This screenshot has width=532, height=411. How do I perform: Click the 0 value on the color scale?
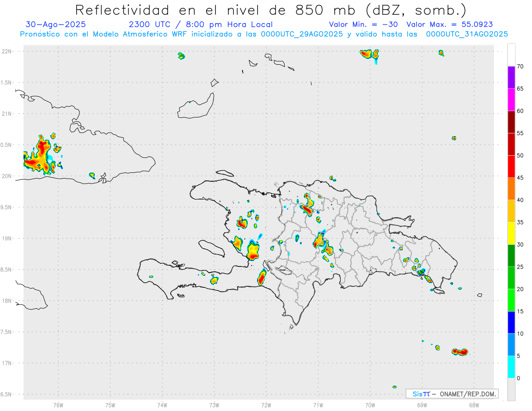click(518, 378)
